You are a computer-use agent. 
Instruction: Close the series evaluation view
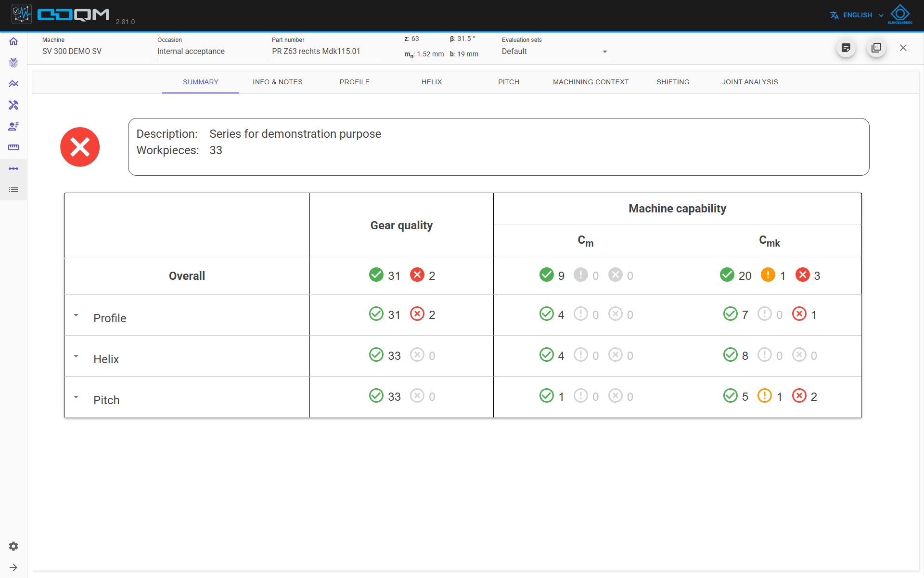(x=903, y=48)
